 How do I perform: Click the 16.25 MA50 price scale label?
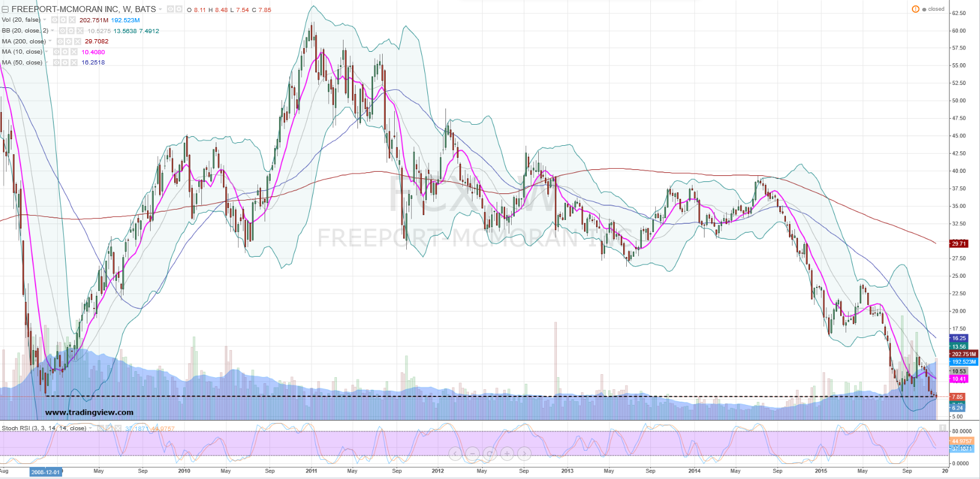(x=959, y=338)
